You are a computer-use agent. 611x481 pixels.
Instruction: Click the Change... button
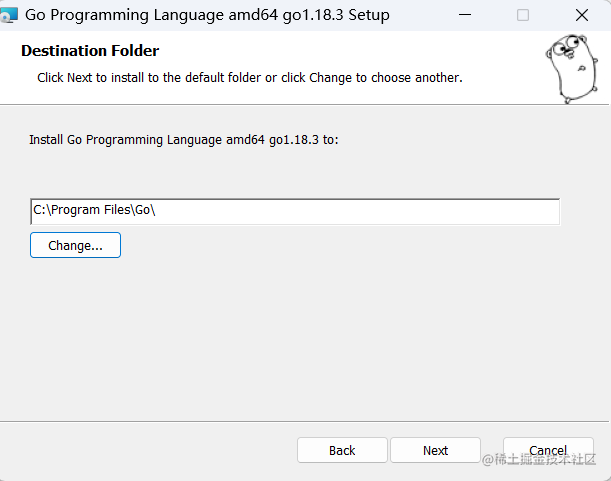75,245
